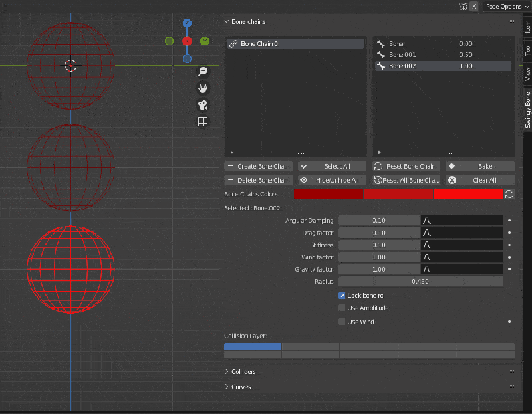Click Select All button
Image resolution: width=532 pixels, height=414 pixels.
tap(332, 167)
